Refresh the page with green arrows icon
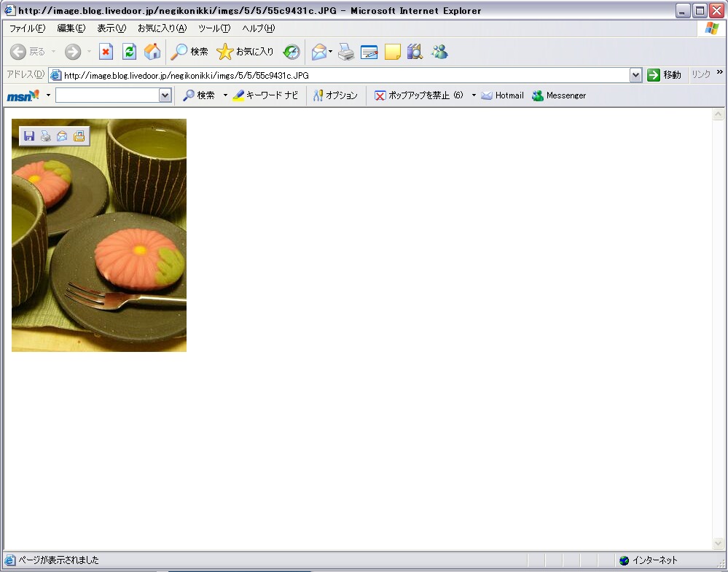 (129, 52)
